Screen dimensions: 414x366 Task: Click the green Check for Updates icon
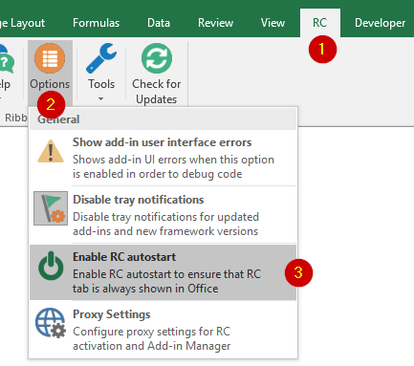click(157, 58)
